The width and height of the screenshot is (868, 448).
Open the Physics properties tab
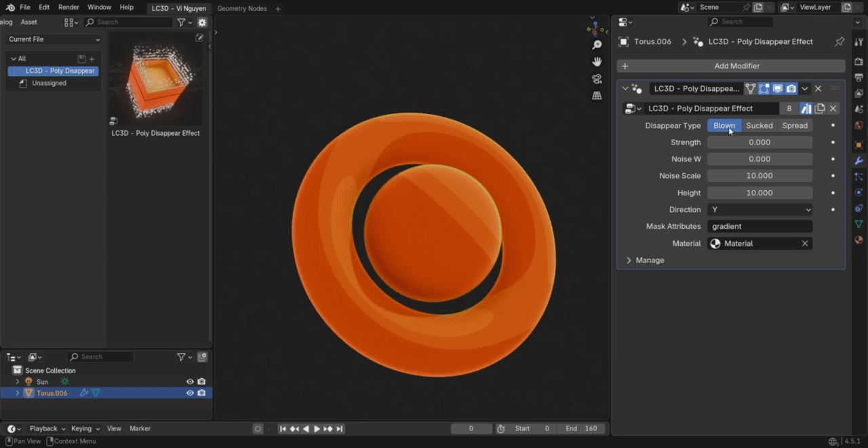tap(859, 193)
